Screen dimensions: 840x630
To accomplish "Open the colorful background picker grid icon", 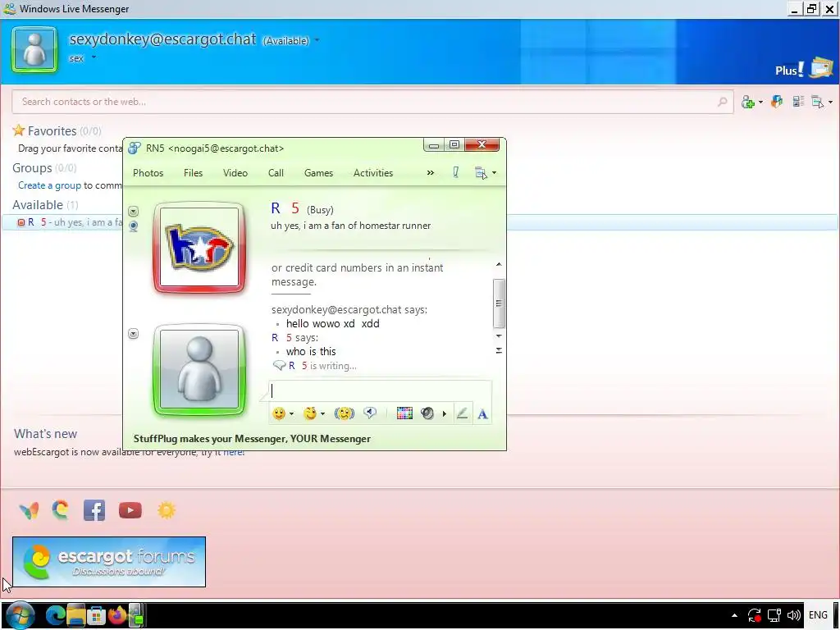I will tap(404, 413).
